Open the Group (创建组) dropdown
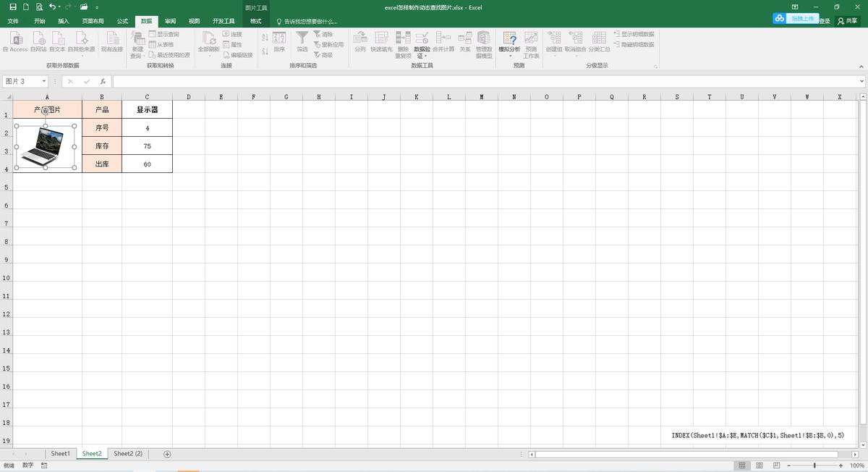Screen dimensions: 868x472 click(554, 44)
